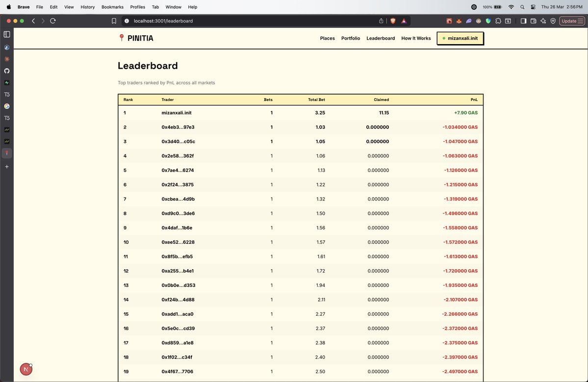
Task: Open the Extensions puzzle piece menu
Action: [x=498, y=21]
